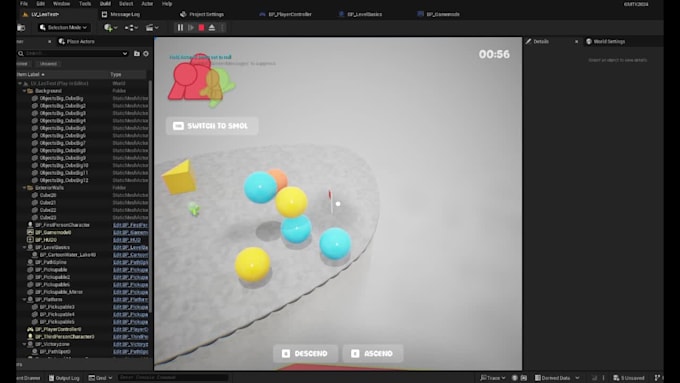This screenshot has width=680, height=383.
Task: Open the Build menu
Action: pyautogui.click(x=105, y=3)
